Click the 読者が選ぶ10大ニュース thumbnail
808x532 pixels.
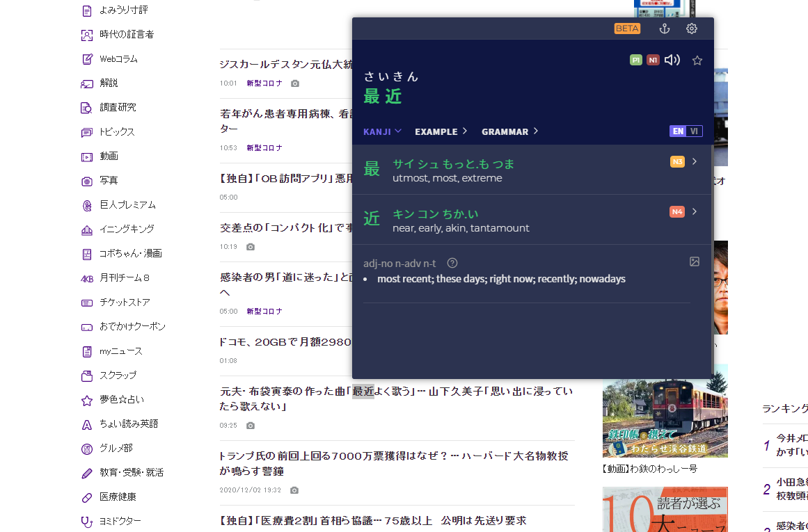click(x=665, y=509)
